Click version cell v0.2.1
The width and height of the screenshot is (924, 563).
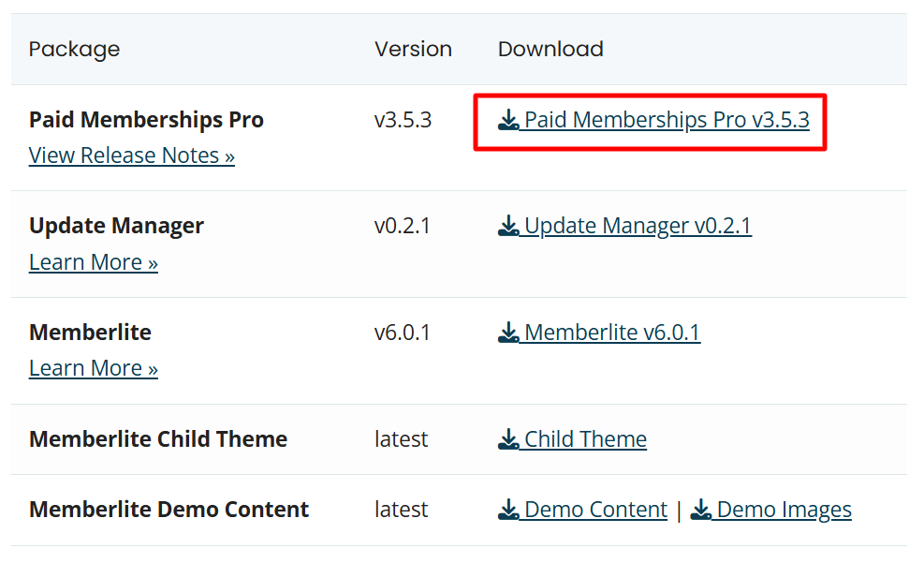coord(403,226)
